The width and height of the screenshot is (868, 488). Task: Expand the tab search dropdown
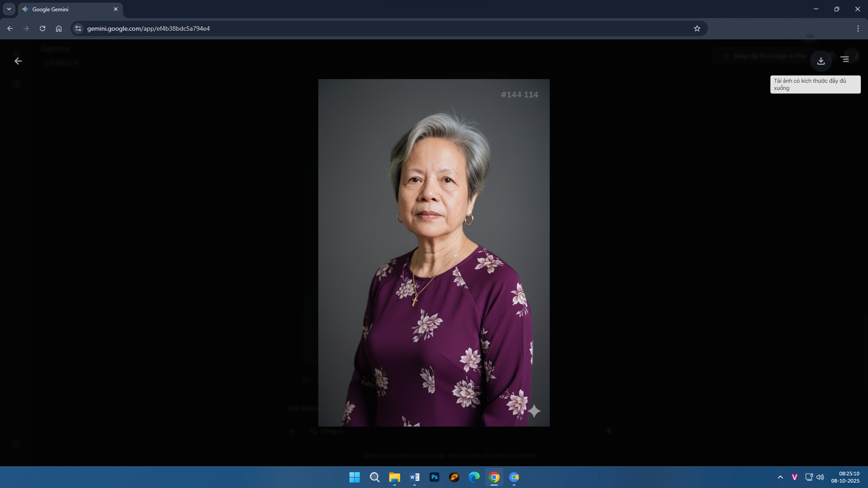pyautogui.click(x=9, y=9)
